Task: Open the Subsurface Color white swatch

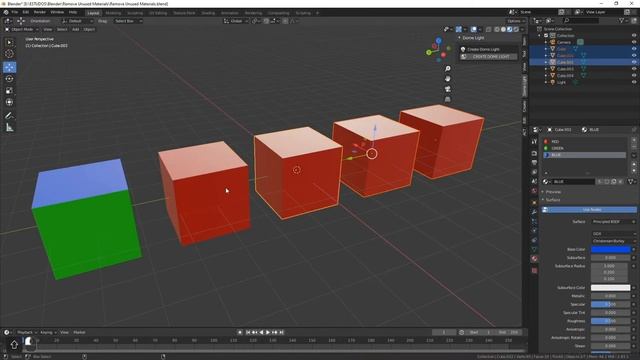Action: 611,288
